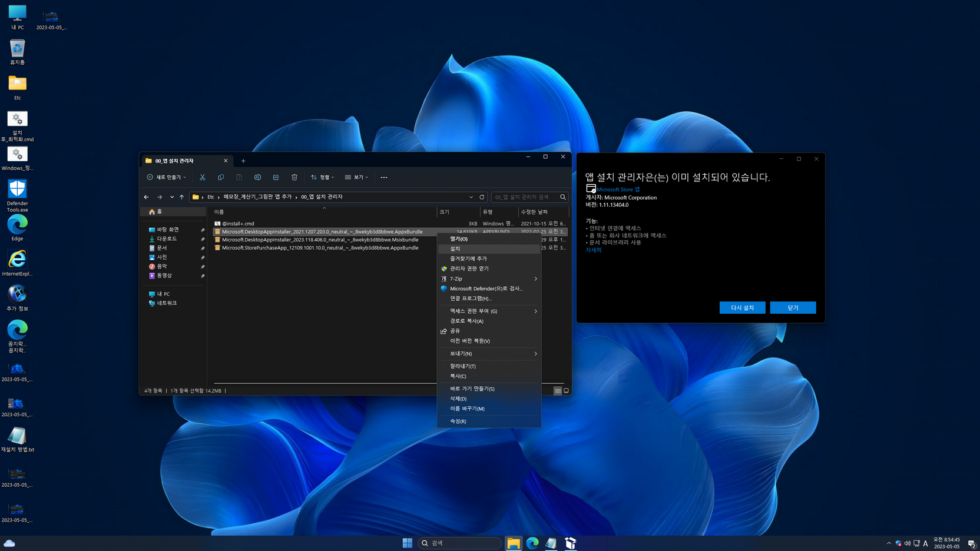Click the 닫기 button in installer
Viewport: 980px width, 551px height.
point(793,307)
